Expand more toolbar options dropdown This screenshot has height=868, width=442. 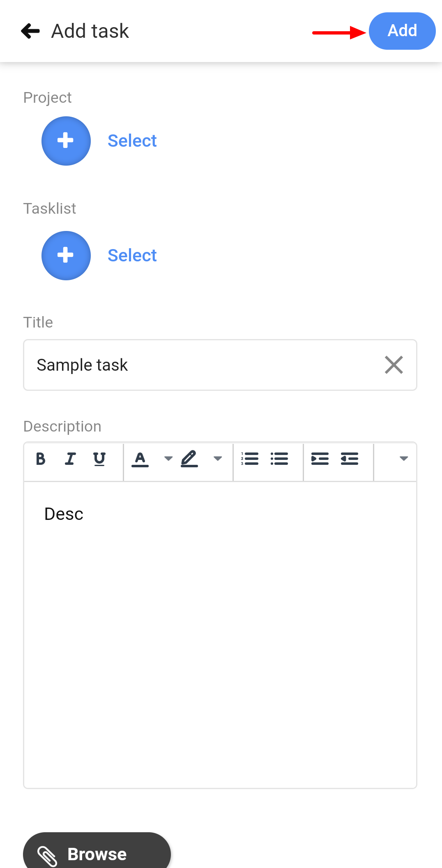[404, 459]
